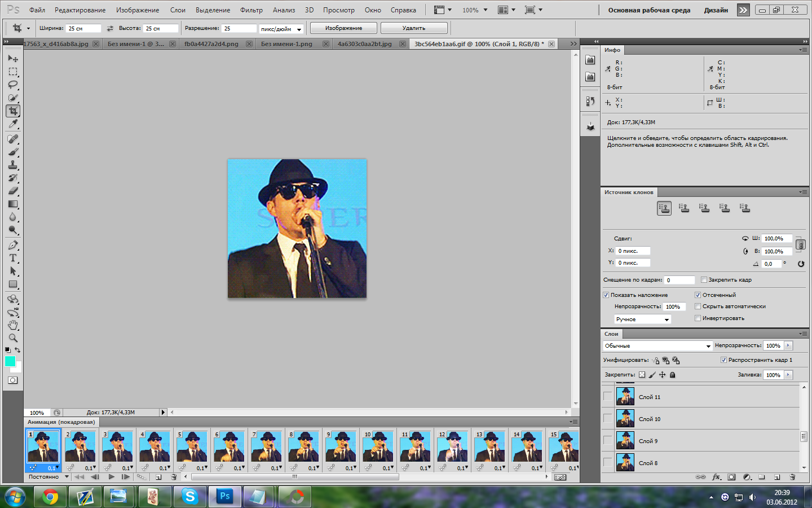Open the Редактирование menu
The image size is (812, 508).
pos(80,10)
